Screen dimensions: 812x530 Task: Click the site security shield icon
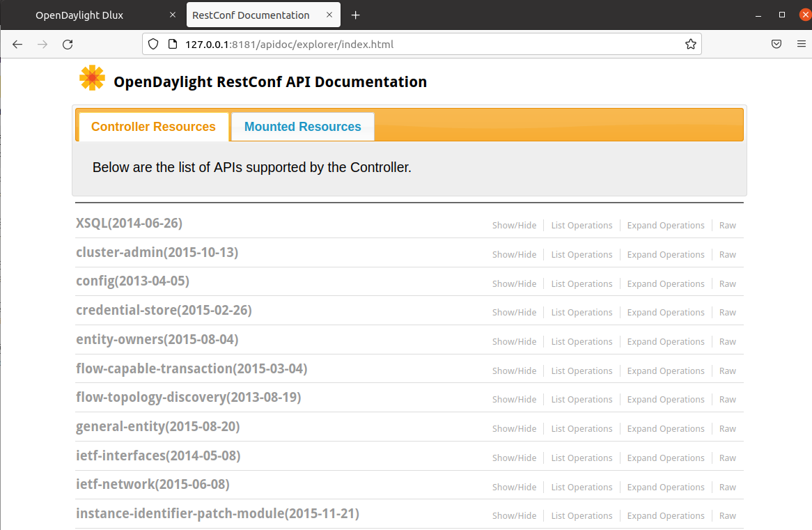click(154, 44)
